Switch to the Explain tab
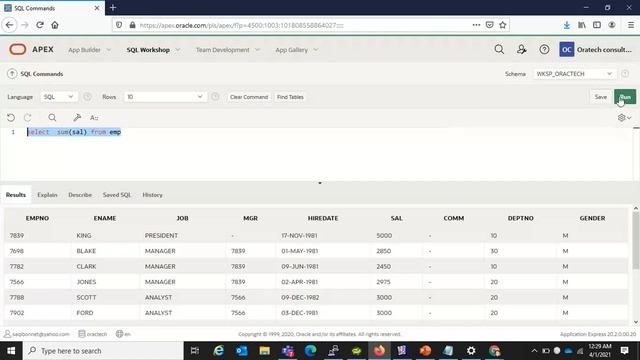This screenshot has width=640, height=360. point(47,195)
